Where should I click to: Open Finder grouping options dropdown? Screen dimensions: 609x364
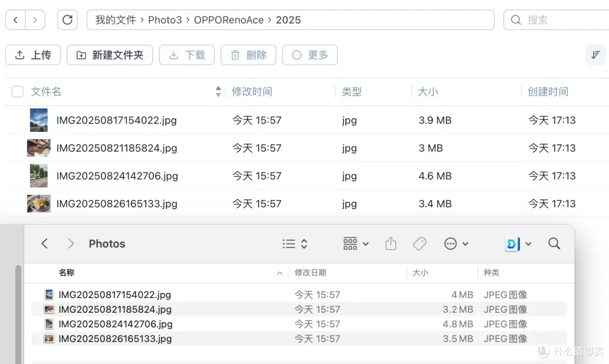356,244
